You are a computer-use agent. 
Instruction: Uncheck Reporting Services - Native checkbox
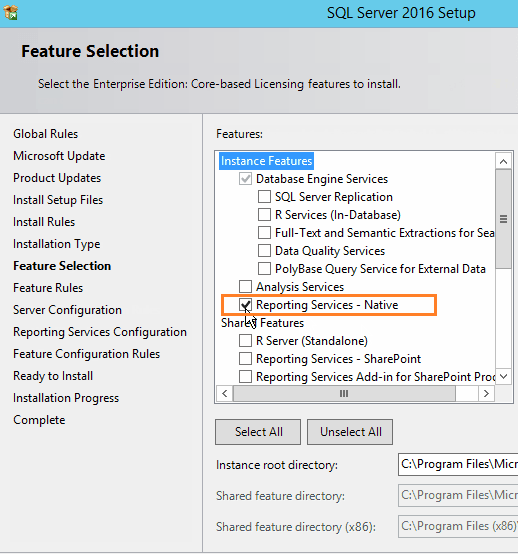tap(245, 305)
